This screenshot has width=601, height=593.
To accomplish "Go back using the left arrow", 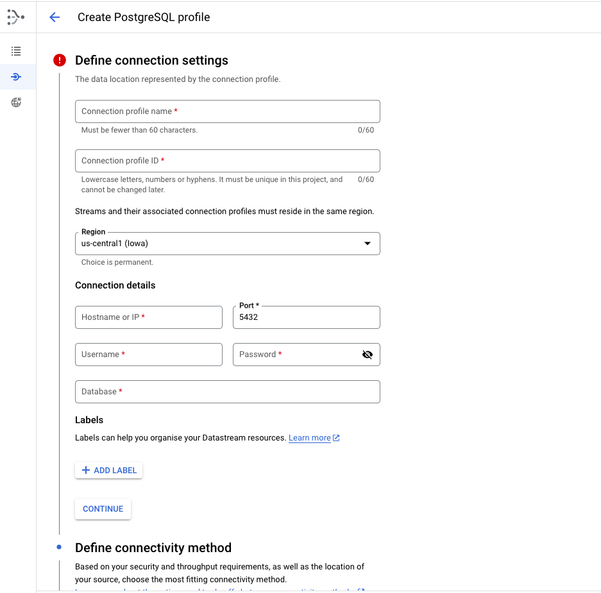I will coord(55,17).
